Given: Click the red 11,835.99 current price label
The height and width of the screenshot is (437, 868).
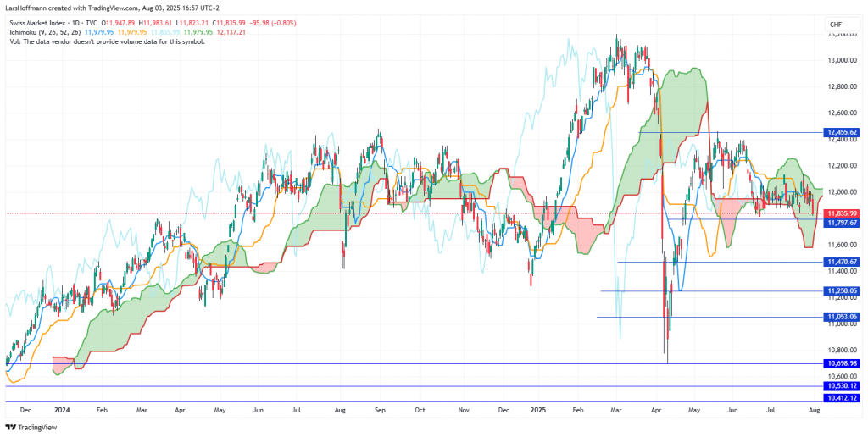Looking at the screenshot, I should tap(841, 213).
